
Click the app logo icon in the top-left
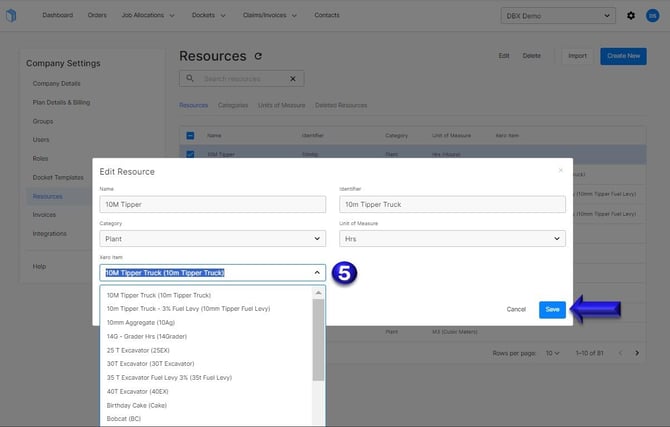coord(11,15)
